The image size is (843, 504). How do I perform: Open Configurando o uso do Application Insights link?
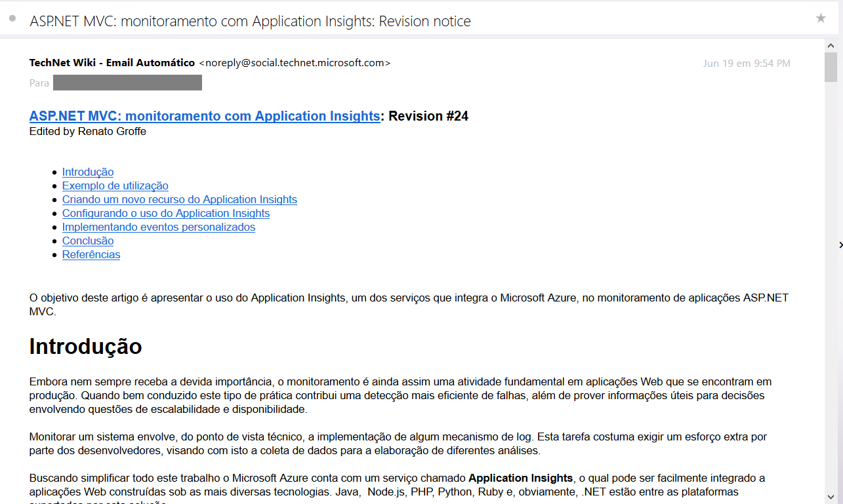pos(166,213)
